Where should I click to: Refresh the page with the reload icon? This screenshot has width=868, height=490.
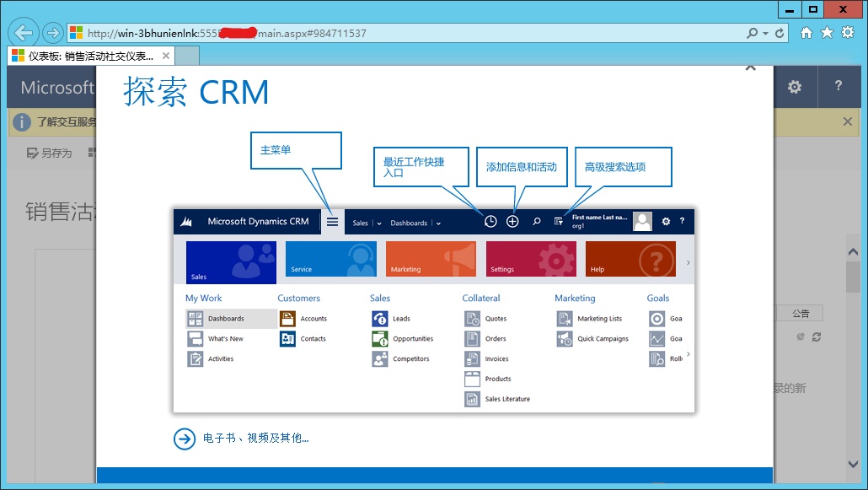[x=780, y=33]
